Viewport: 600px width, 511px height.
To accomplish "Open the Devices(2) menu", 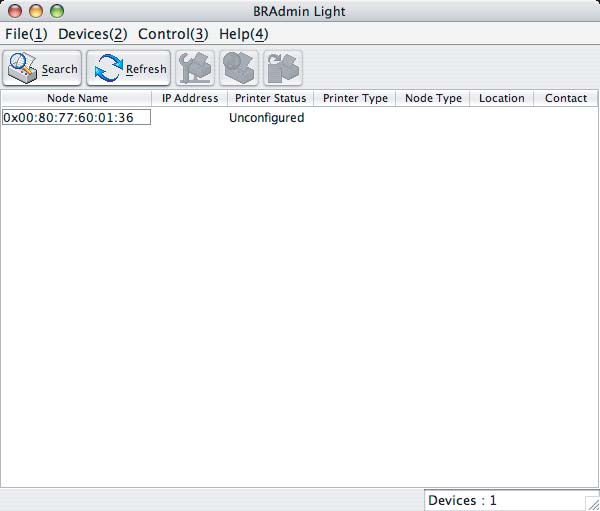I will tap(93, 34).
